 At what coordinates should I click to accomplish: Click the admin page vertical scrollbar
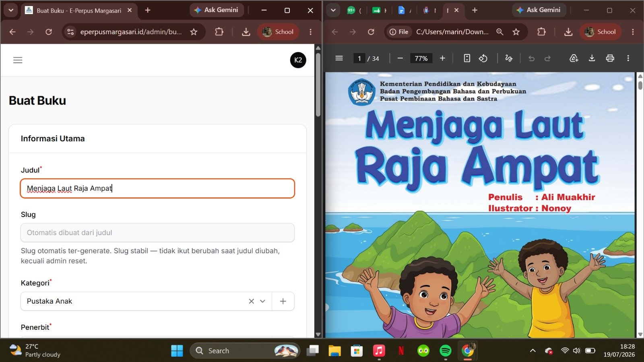(318, 85)
